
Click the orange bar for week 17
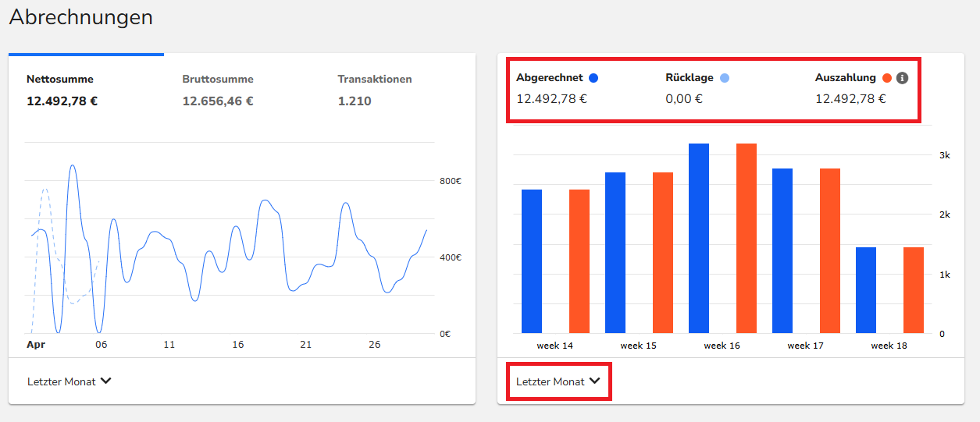830,250
